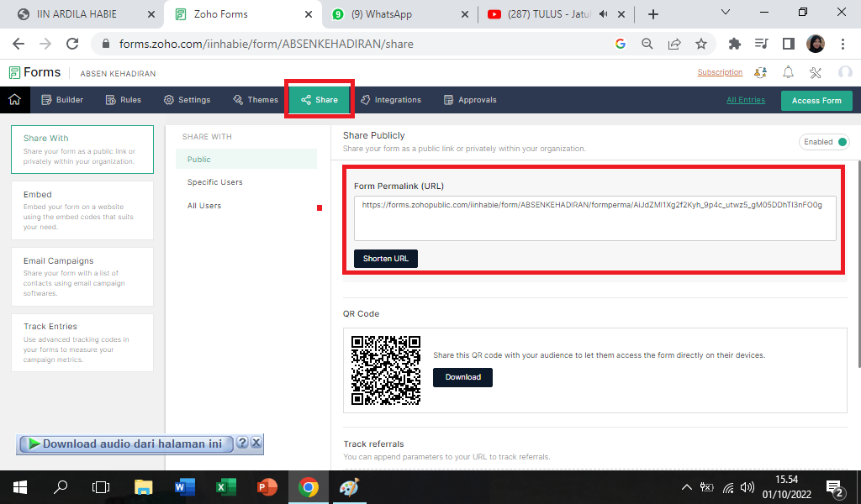Click the Google icon in address bar
This screenshot has width=861, height=504.
tap(621, 44)
